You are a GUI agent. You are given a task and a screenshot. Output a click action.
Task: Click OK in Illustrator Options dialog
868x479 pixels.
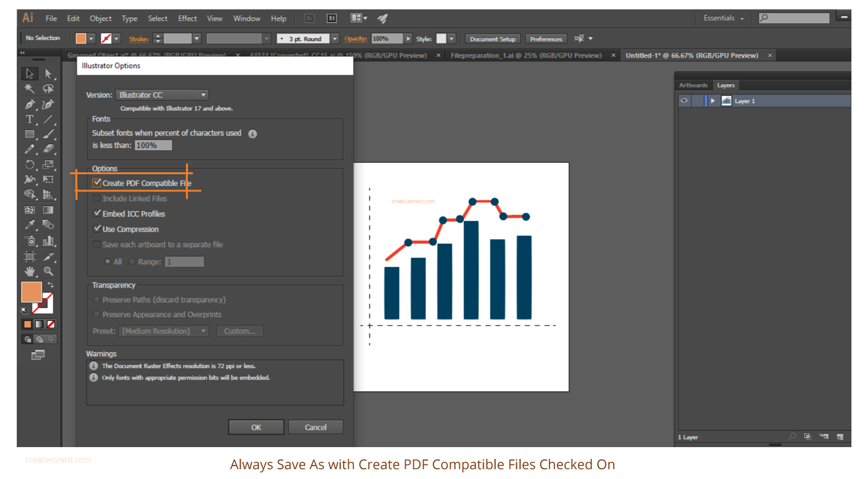click(x=256, y=427)
